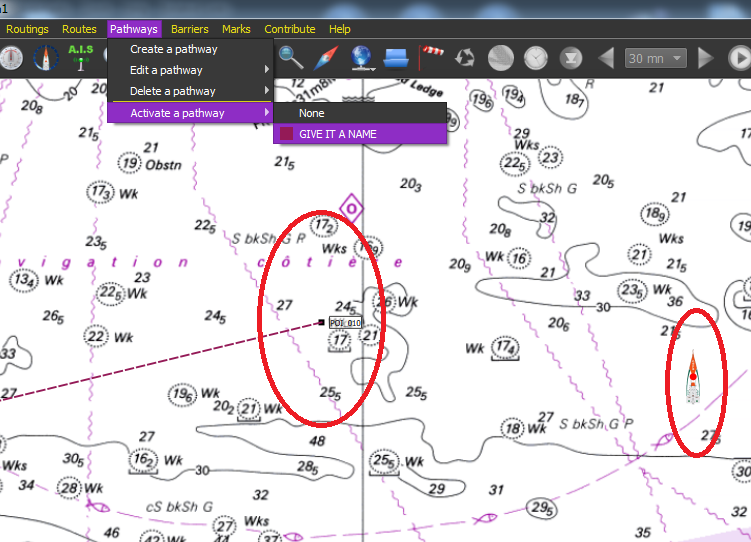The image size is (751, 542).
Task: Open the 30 mn time step dropdown
Action: tap(655, 58)
